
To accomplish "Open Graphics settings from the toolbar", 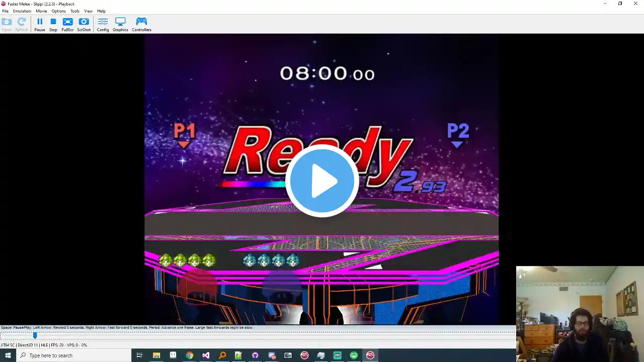I will click(x=120, y=24).
